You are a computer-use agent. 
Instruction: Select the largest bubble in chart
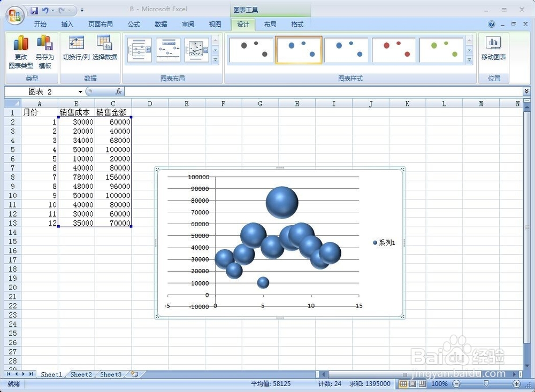pos(282,202)
